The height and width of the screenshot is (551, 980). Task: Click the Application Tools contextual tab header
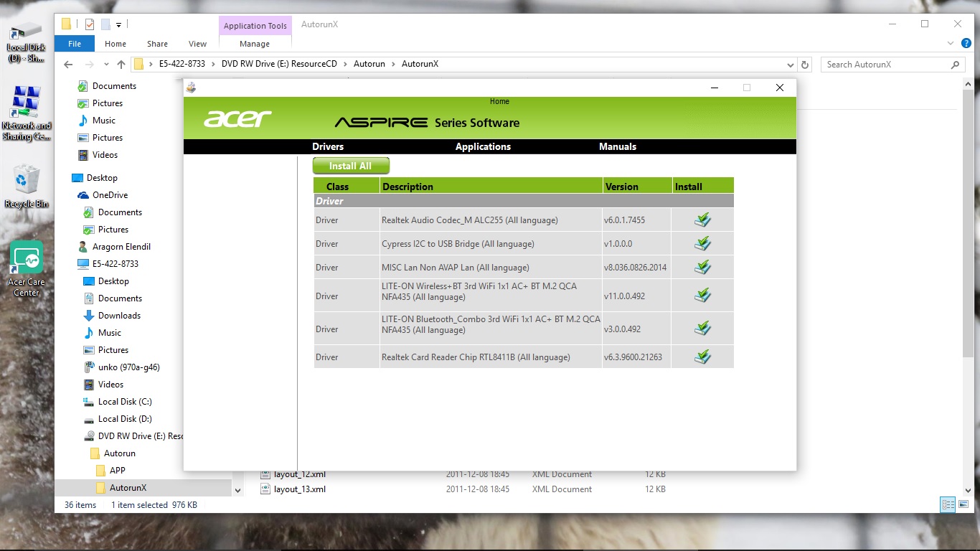pyautogui.click(x=255, y=26)
